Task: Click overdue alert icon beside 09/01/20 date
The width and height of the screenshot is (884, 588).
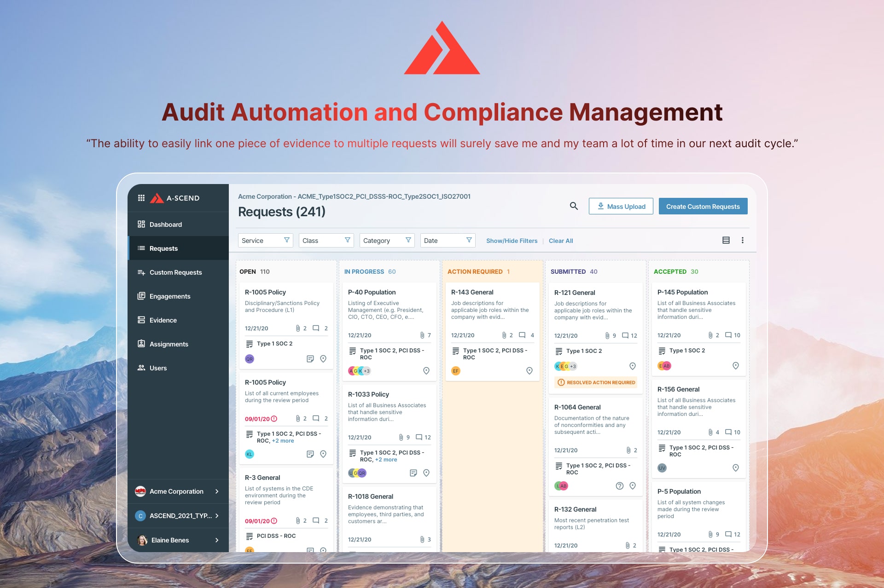Action: pyautogui.click(x=274, y=419)
